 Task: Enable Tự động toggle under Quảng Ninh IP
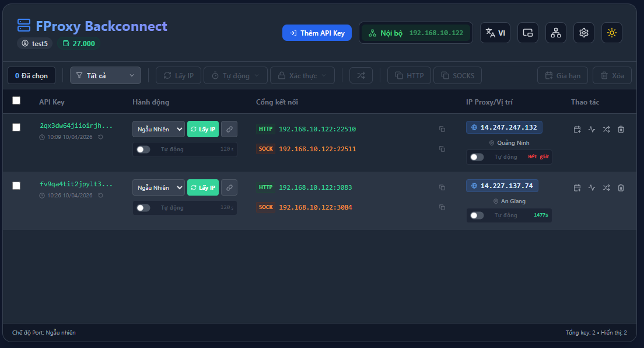477,157
